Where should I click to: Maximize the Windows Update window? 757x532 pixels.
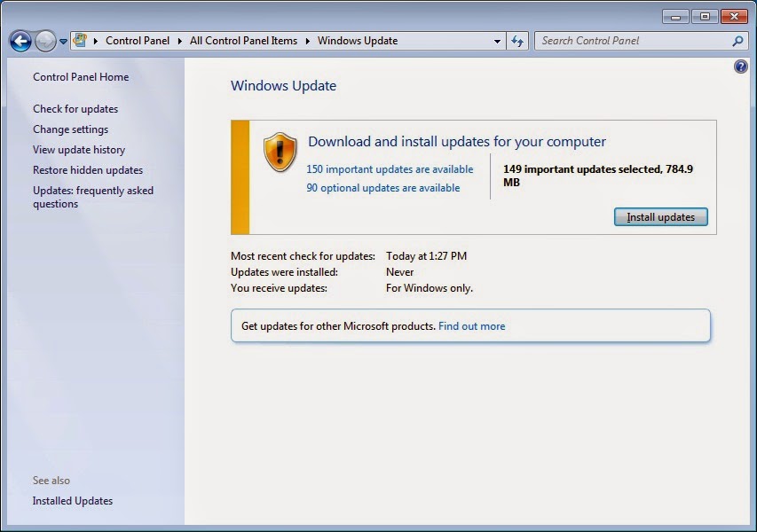[x=705, y=17]
